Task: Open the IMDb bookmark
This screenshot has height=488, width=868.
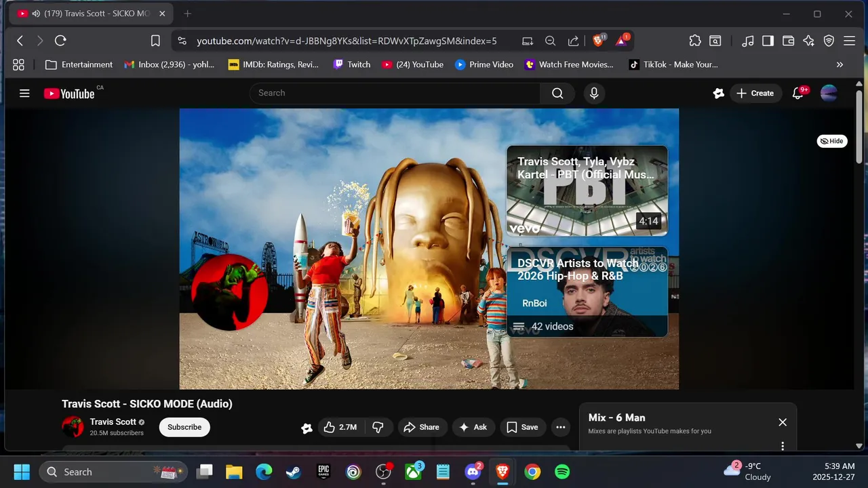Action: (x=273, y=64)
